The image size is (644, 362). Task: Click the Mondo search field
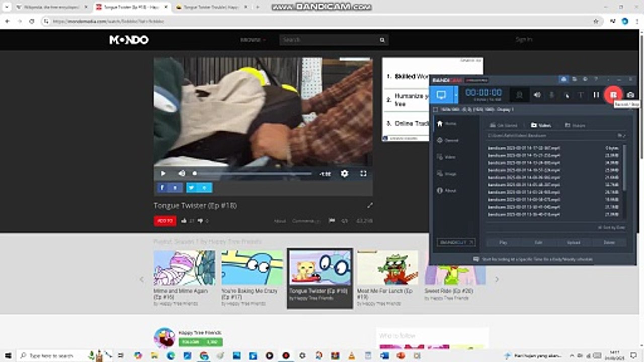point(329,40)
